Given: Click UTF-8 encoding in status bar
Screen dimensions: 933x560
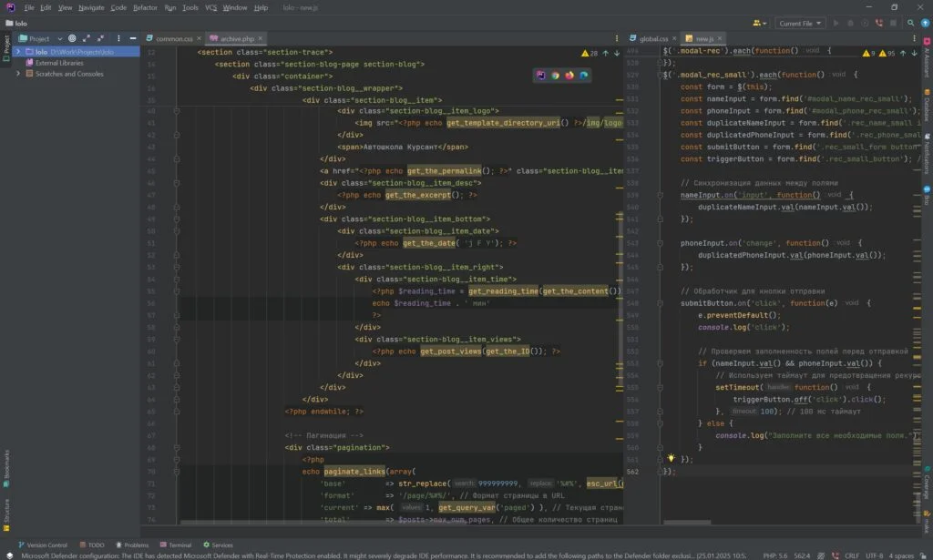Looking at the screenshot, I should coord(873,555).
